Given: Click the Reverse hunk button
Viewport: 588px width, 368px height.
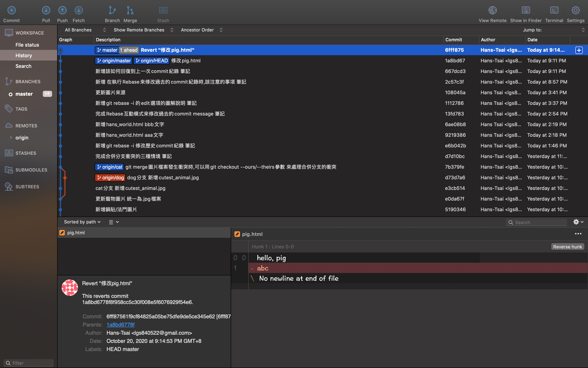Looking at the screenshot, I should coord(568,247).
